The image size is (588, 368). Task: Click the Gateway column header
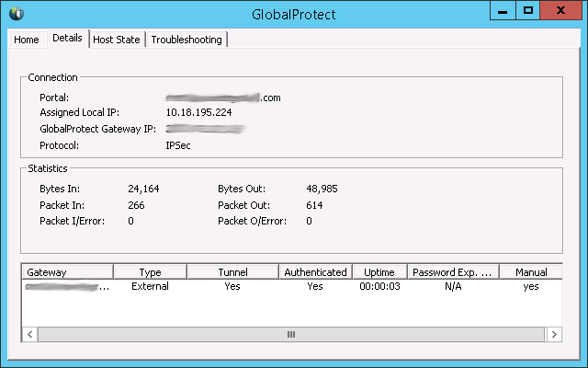pyautogui.click(x=67, y=272)
